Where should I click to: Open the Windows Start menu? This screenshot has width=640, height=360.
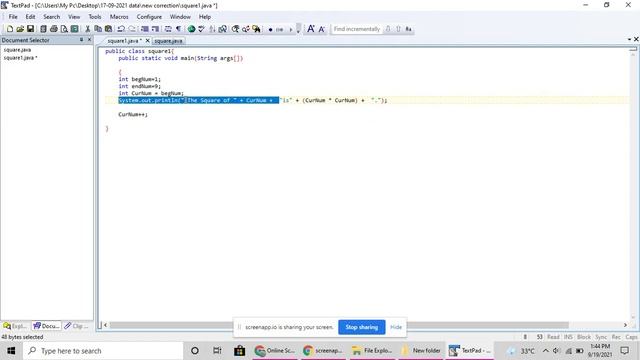click(x=11, y=351)
